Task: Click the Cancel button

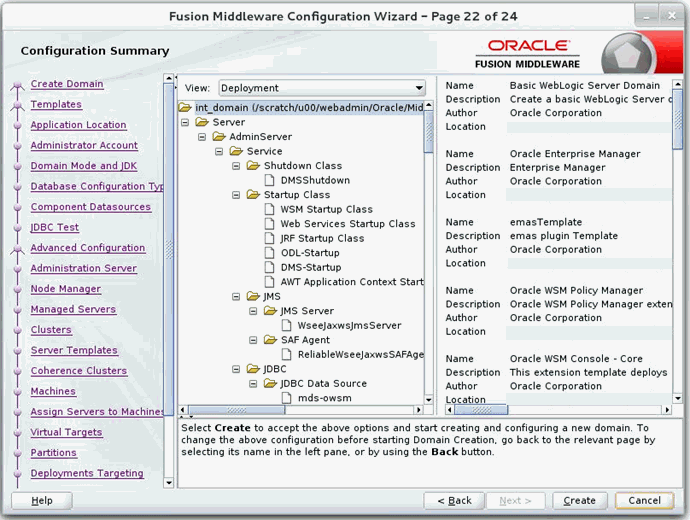Action: tap(644, 501)
